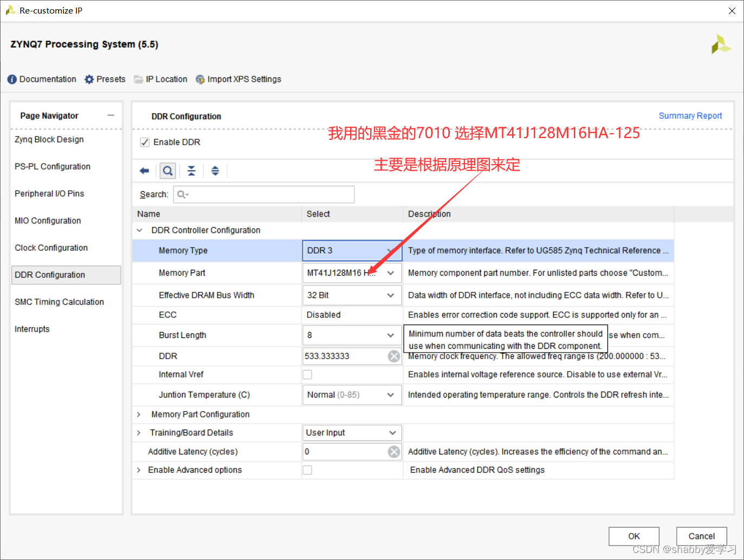Click the back arrow toolbar icon
The width and height of the screenshot is (744, 560).
click(144, 171)
